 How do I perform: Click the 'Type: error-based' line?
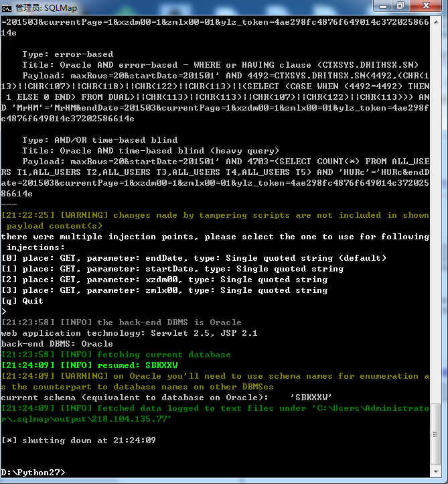click(68, 54)
